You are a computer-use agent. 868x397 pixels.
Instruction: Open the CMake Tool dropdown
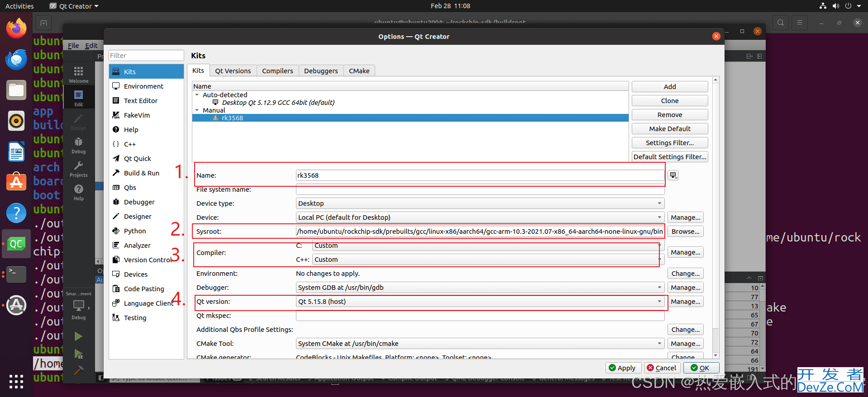[480, 344]
